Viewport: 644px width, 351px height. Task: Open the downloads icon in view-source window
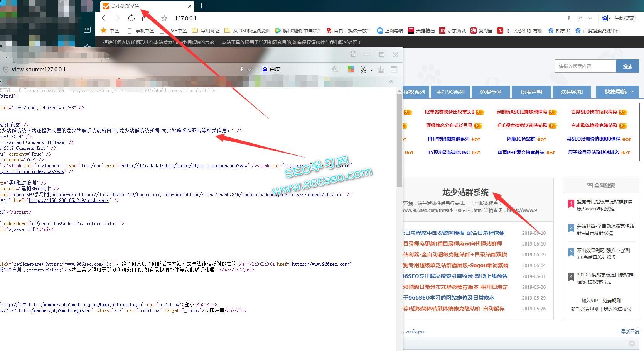[381, 70]
